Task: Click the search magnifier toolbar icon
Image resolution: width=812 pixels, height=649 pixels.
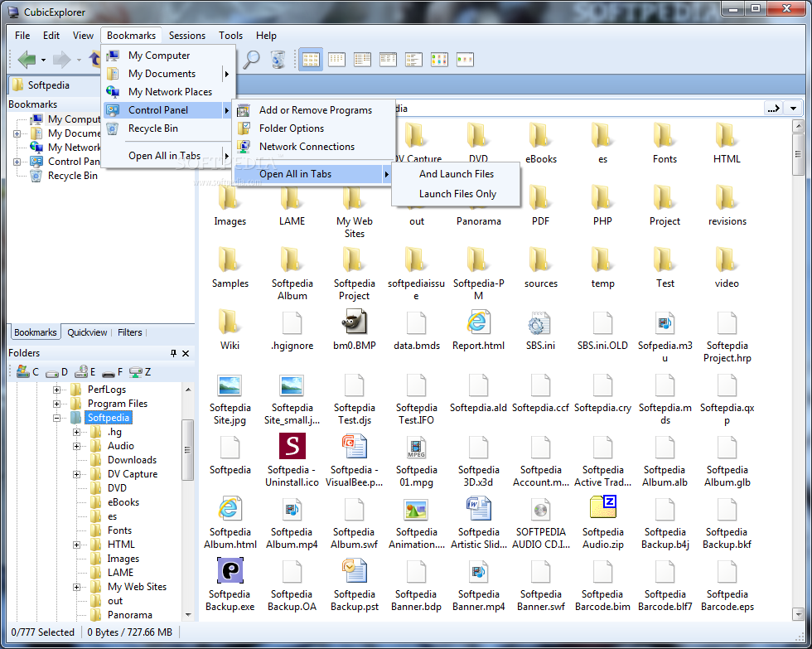Action: click(x=251, y=60)
